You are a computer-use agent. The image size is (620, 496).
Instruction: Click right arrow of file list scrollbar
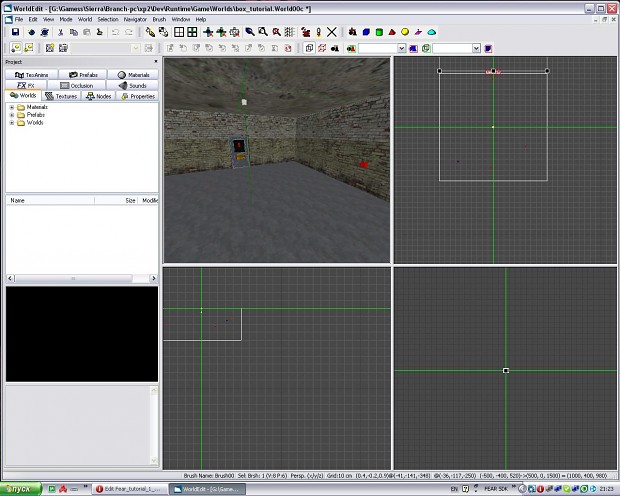[x=154, y=278]
